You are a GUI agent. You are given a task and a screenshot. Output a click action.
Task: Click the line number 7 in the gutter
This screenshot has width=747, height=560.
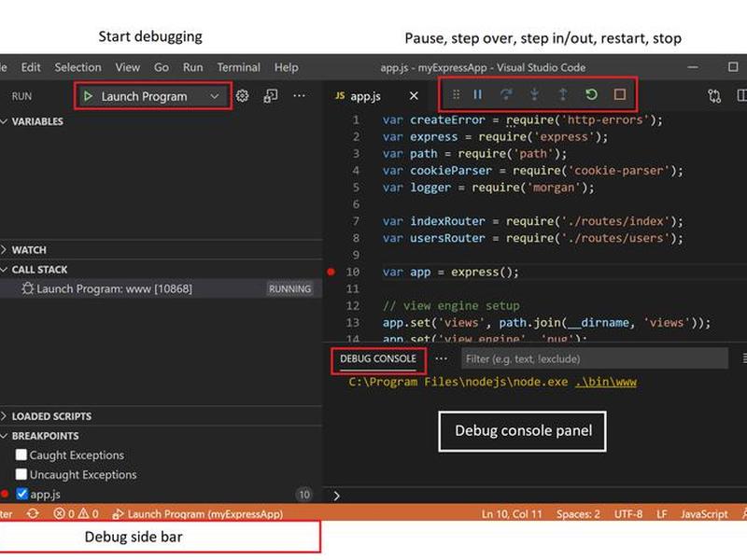click(x=356, y=221)
